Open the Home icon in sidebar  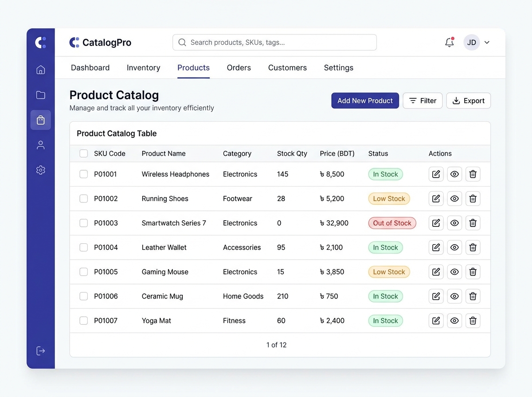(40, 70)
